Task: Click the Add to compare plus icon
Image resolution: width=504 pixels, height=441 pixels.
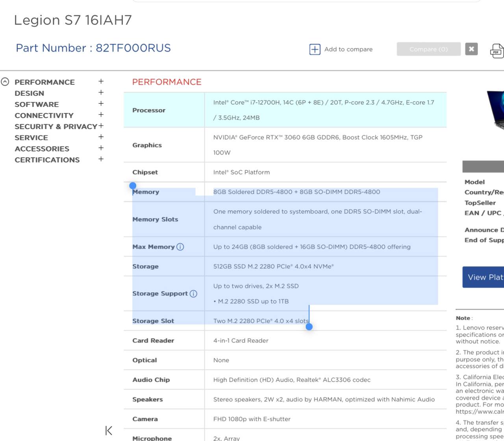Action: (x=315, y=49)
